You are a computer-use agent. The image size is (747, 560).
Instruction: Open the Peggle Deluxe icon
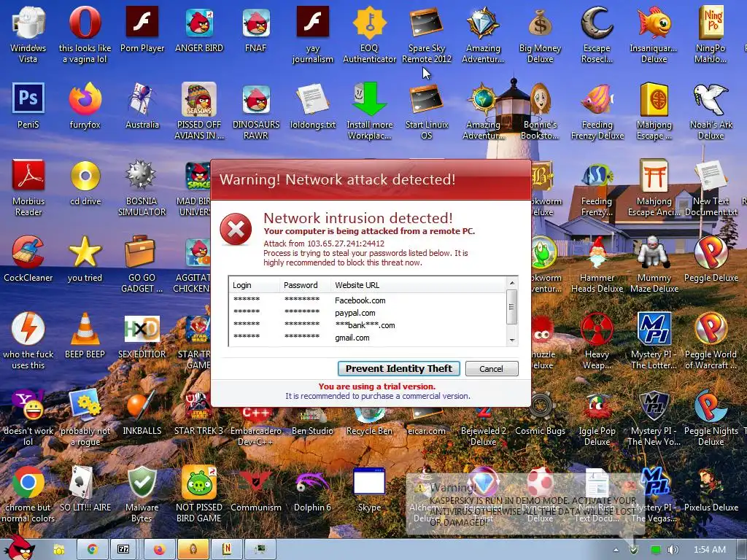coord(711,259)
